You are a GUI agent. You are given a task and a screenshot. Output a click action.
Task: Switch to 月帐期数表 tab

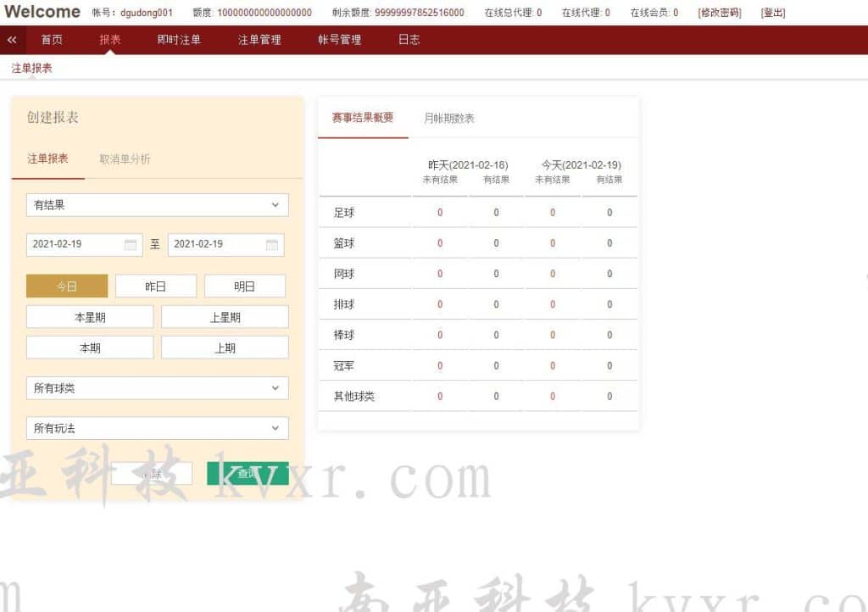point(449,118)
